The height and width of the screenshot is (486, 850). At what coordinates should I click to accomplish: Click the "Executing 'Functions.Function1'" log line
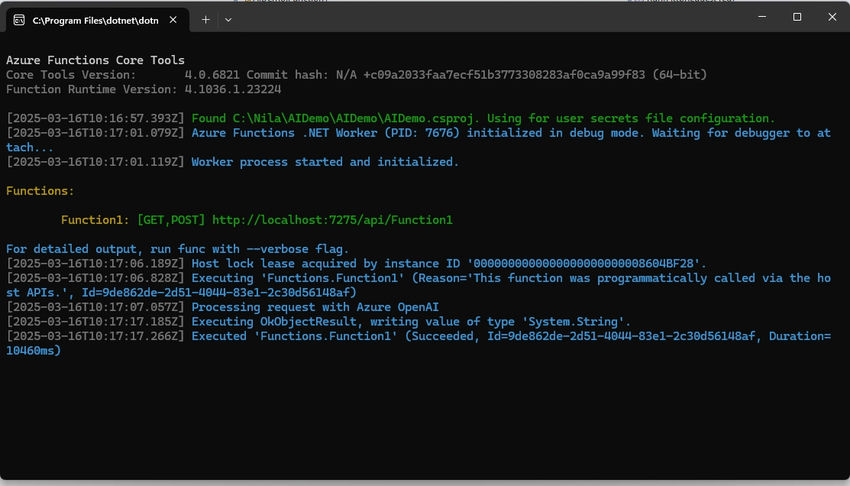(418, 286)
